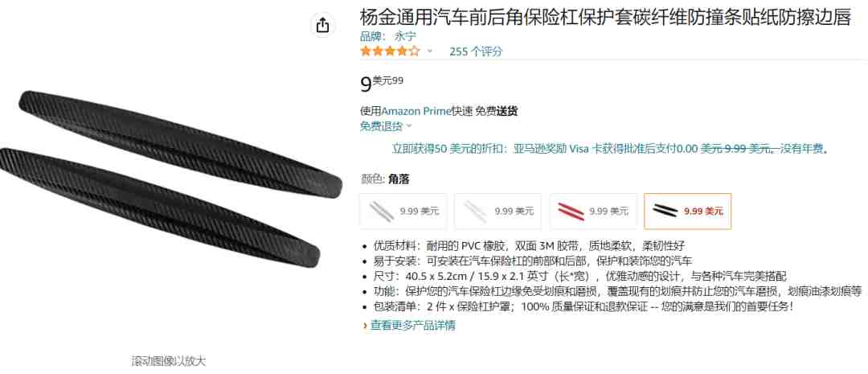Select the black bumper guard color option
The height and width of the screenshot is (374, 868).
[x=687, y=211]
